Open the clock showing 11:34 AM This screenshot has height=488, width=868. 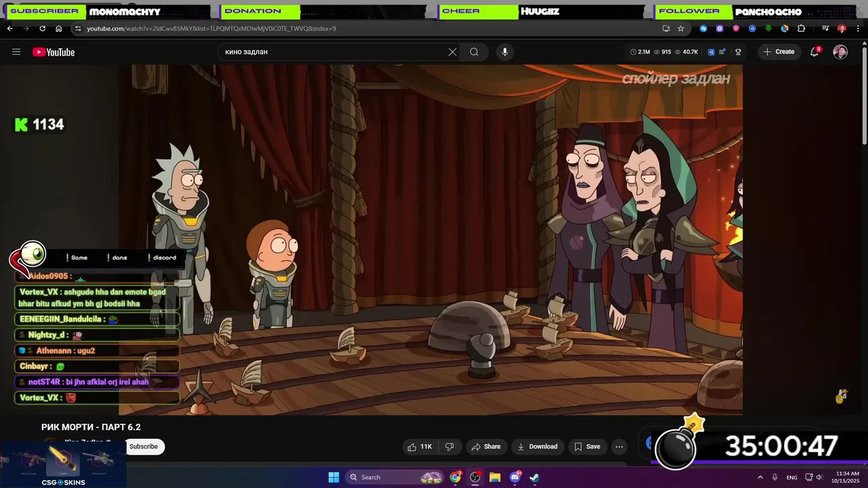(x=846, y=477)
